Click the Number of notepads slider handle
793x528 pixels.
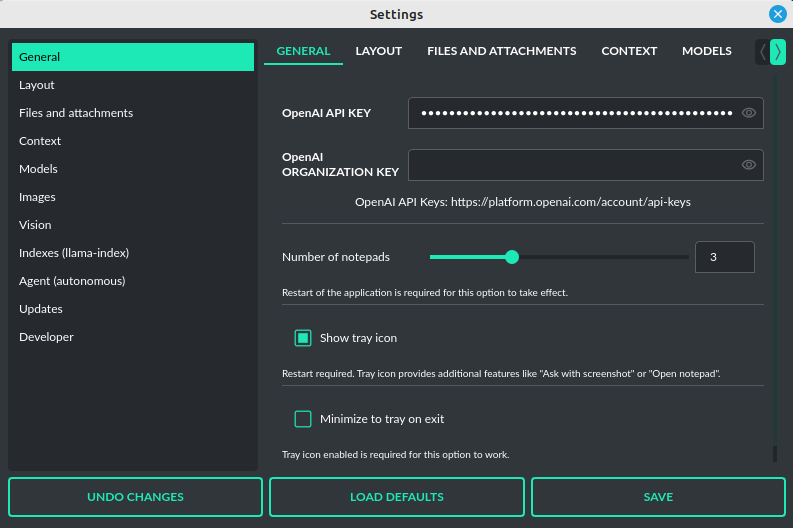point(512,257)
